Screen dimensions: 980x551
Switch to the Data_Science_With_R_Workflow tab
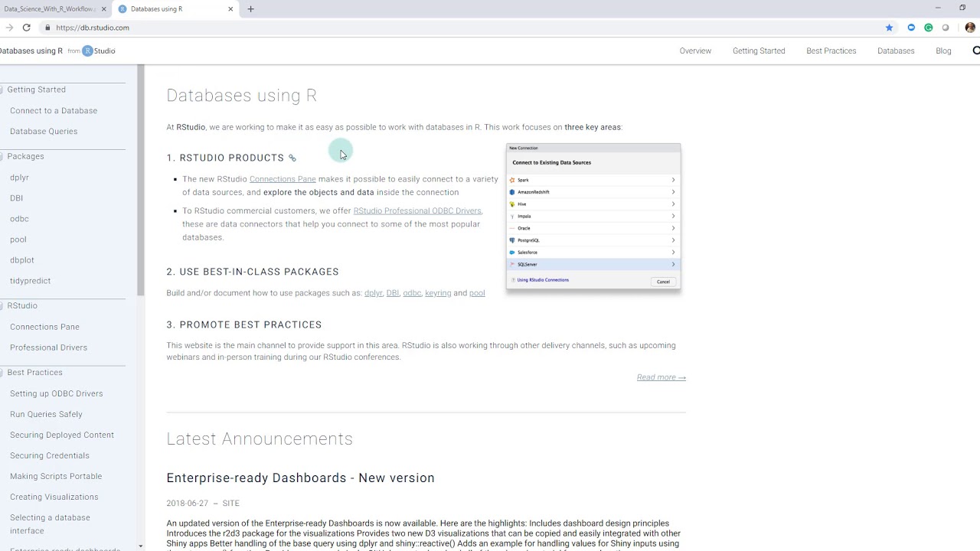50,9
